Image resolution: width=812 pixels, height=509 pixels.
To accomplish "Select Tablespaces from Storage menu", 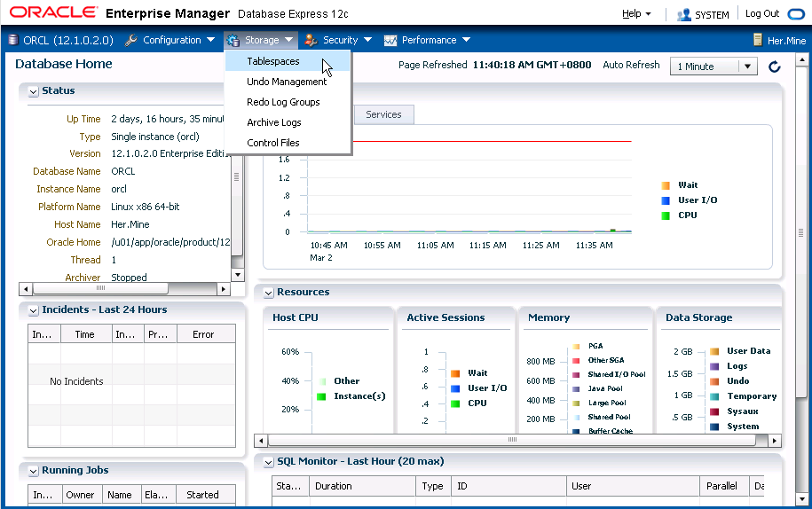I will (288, 61).
